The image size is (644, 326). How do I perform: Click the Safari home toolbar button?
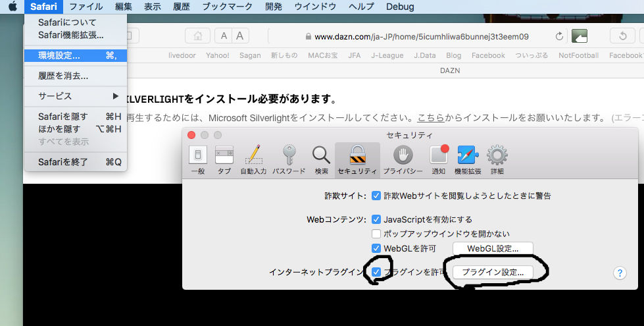[197, 36]
